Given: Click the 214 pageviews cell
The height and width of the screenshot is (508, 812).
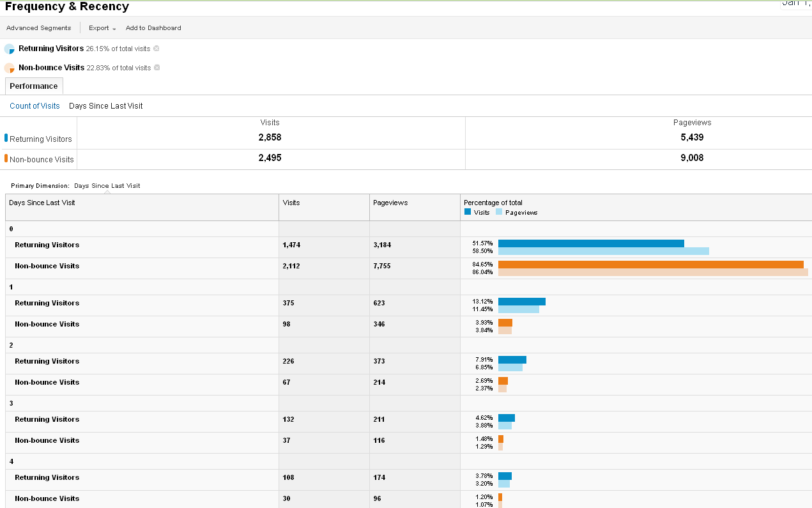Looking at the screenshot, I should click(x=379, y=382).
